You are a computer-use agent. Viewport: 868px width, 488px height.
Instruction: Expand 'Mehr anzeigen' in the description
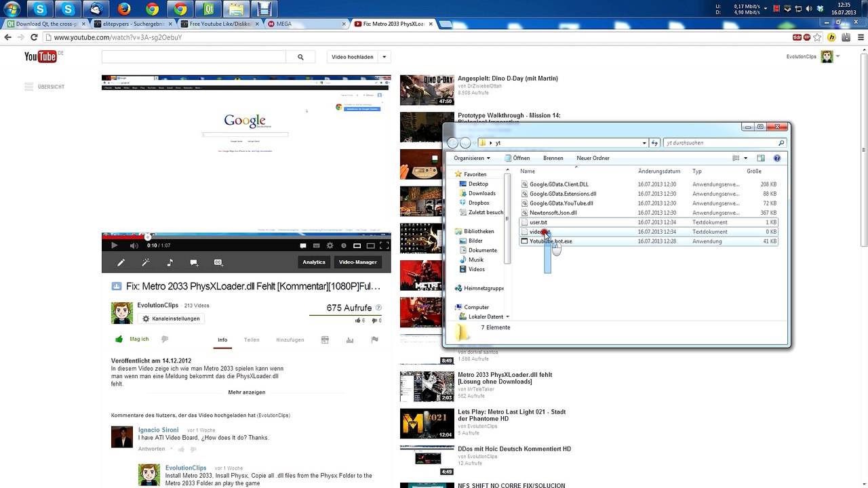247,392
